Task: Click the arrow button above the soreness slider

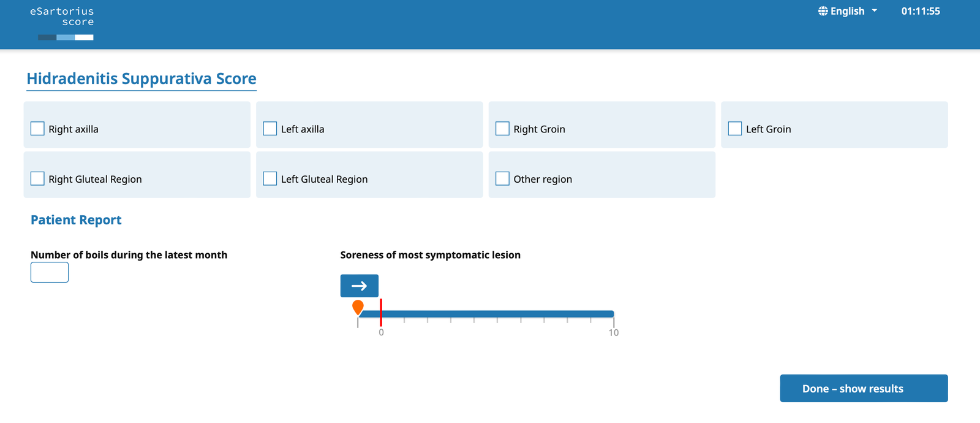Action: point(360,286)
